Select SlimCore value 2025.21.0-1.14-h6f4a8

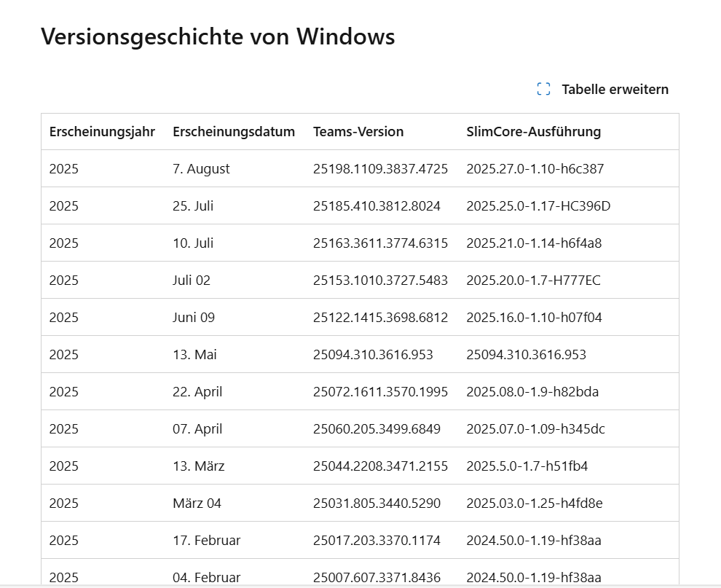pyautogui.click(x=534, y=243)
